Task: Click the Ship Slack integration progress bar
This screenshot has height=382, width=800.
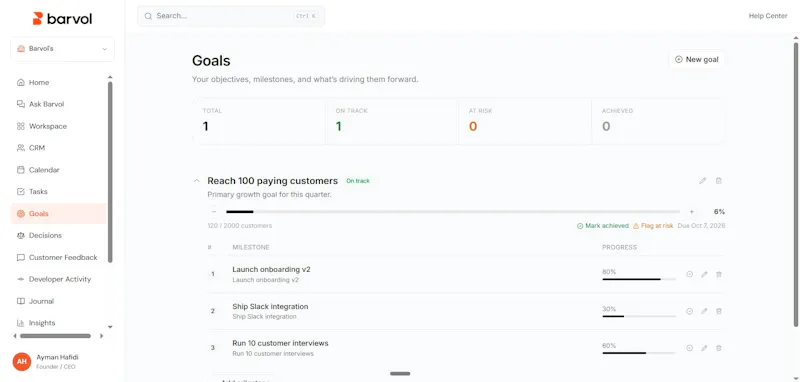Action: click(639, 316)
